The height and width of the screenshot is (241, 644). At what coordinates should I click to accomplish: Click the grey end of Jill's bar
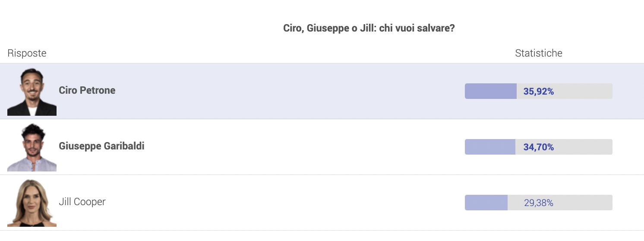point(584,203)
